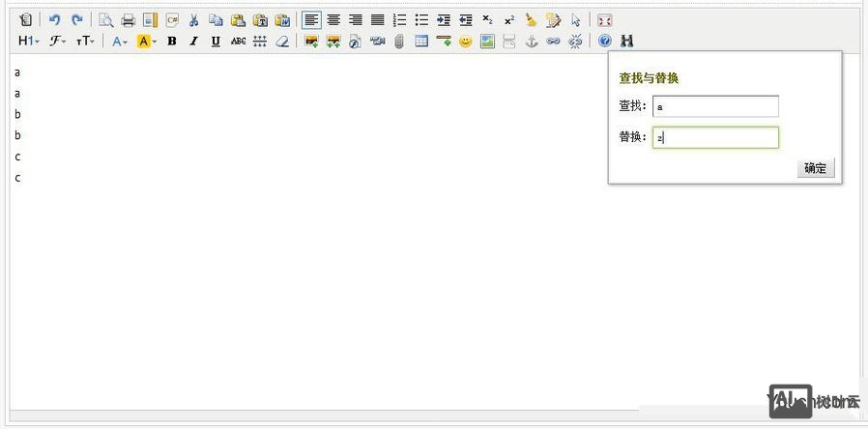Cut the selected text with scissors
The width and height of the screenshot is (868, 429).
(x=193, y=20)
